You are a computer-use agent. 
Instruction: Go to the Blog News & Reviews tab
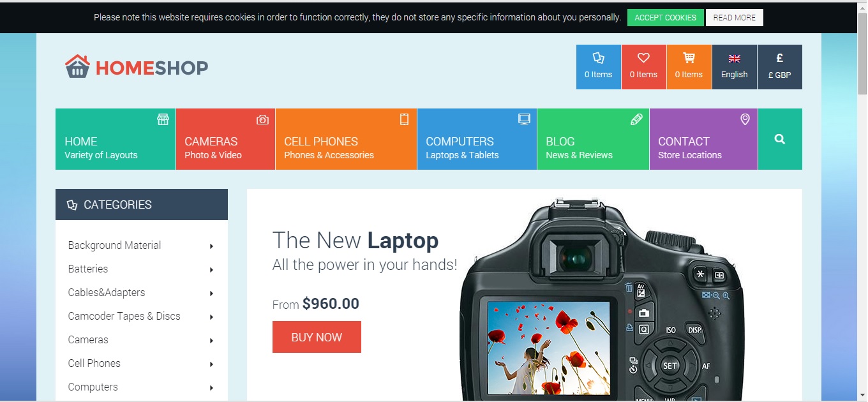coord(593,139)
